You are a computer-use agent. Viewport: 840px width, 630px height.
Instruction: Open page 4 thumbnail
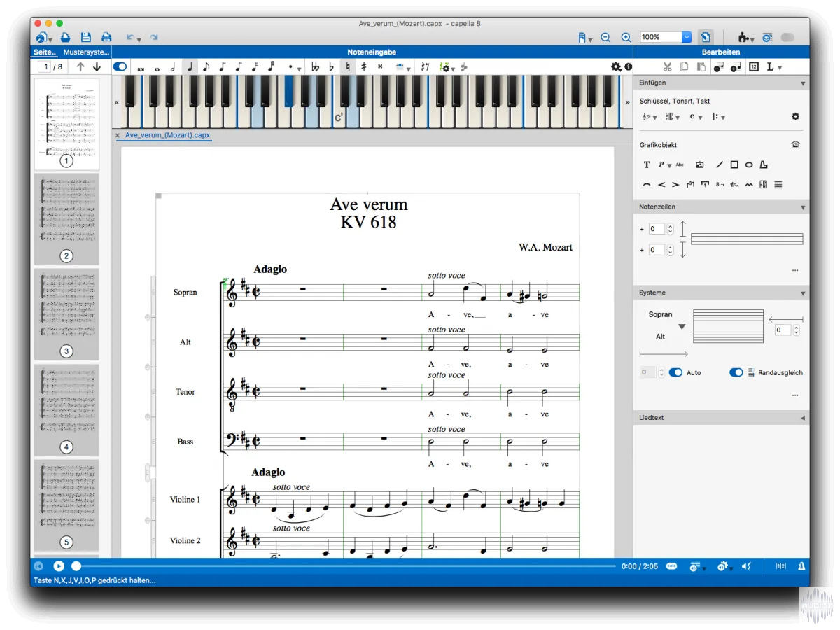[66, 409]
